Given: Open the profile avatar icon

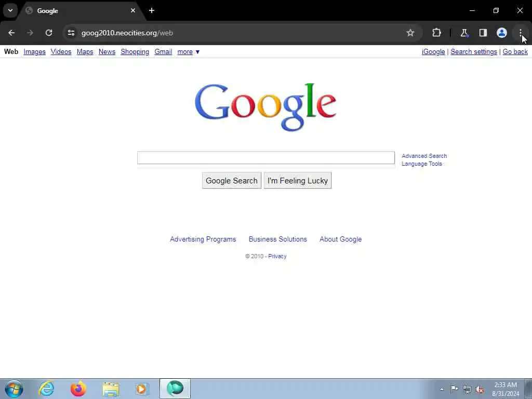Looking at the screenshot, I should [x=501, y=33].
